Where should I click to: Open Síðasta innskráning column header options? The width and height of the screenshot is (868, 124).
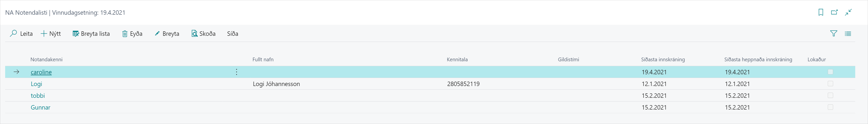pos(663,60)
